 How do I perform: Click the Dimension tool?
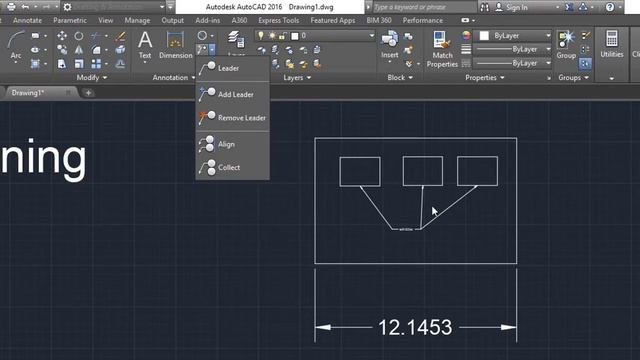(x=176, y=45)
